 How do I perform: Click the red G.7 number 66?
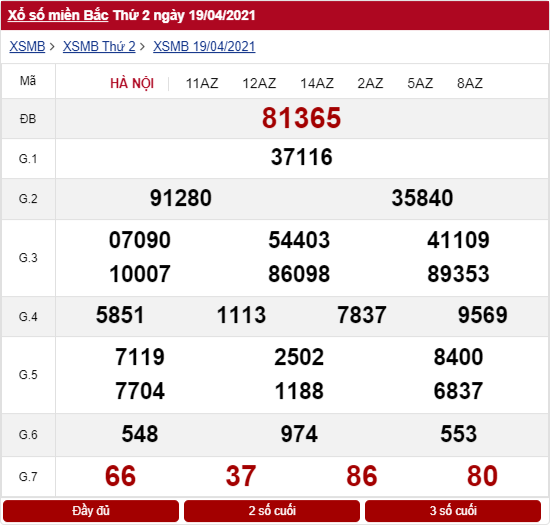tap(120, 476)
